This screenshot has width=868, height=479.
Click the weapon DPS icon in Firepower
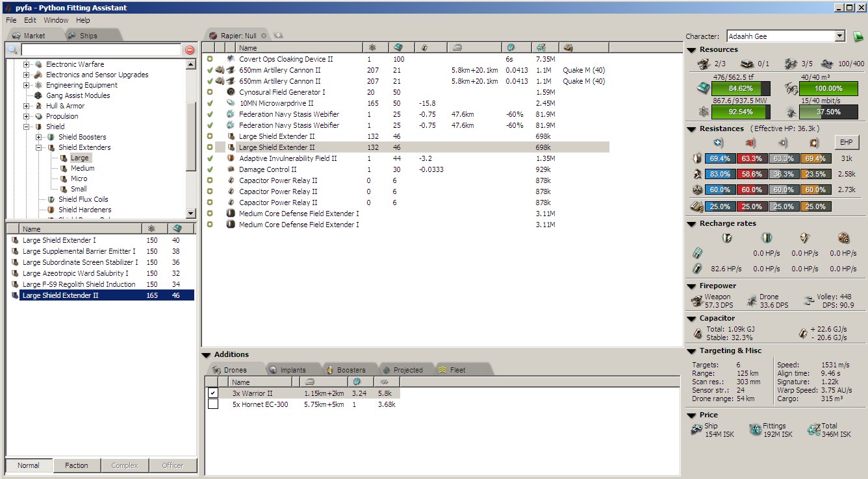(x=697, y=301)
